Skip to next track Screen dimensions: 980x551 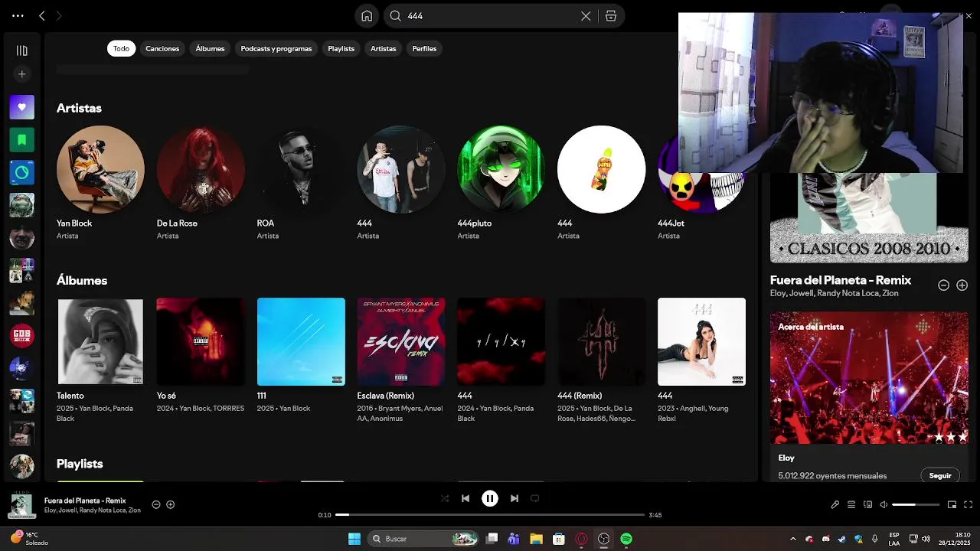point(514,498)
